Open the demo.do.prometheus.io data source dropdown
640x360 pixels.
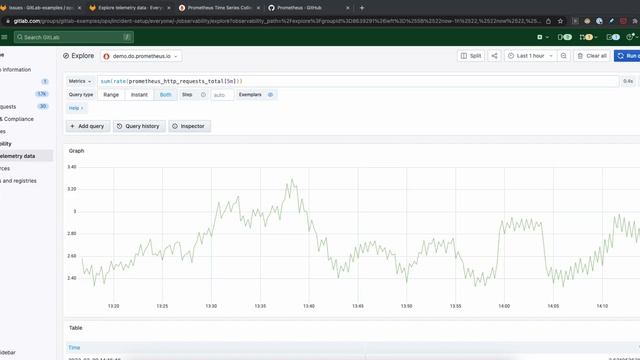(141, 56)
